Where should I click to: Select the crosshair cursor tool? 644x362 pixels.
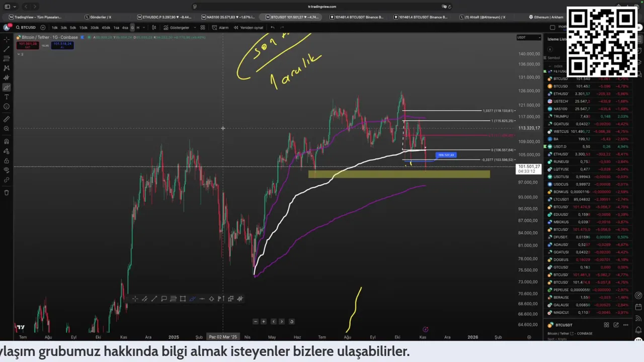pyautogui.click(x=7, y=39)
